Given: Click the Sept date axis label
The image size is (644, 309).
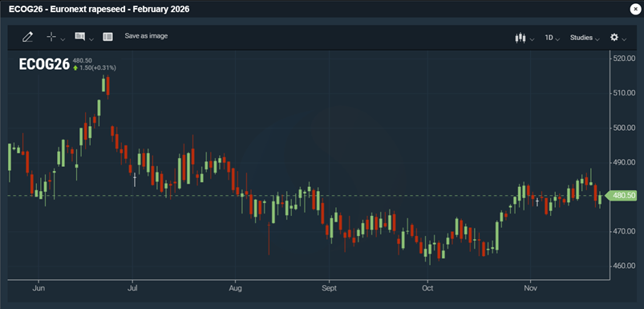Looking at the screenshot, I should click(330, 288).
